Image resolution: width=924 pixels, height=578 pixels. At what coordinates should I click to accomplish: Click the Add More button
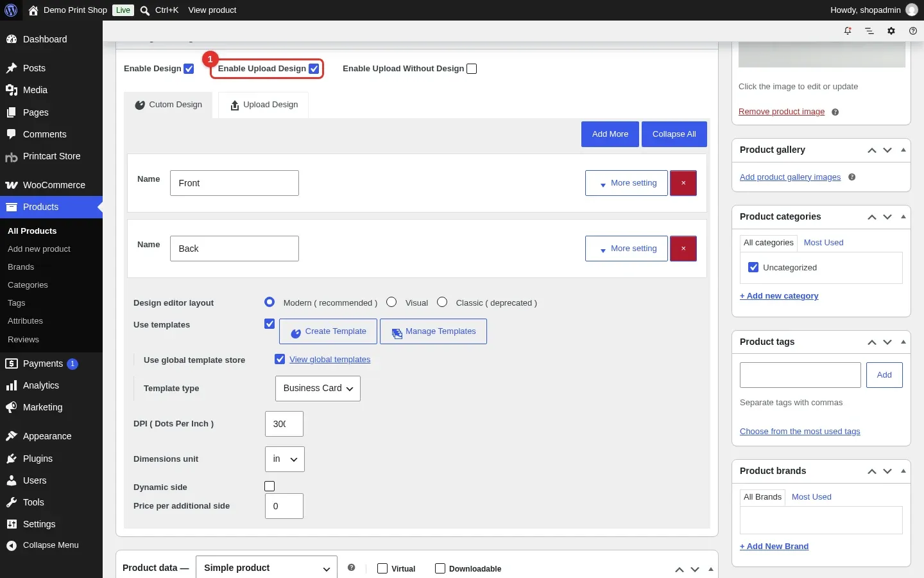[x=610, y=134]
